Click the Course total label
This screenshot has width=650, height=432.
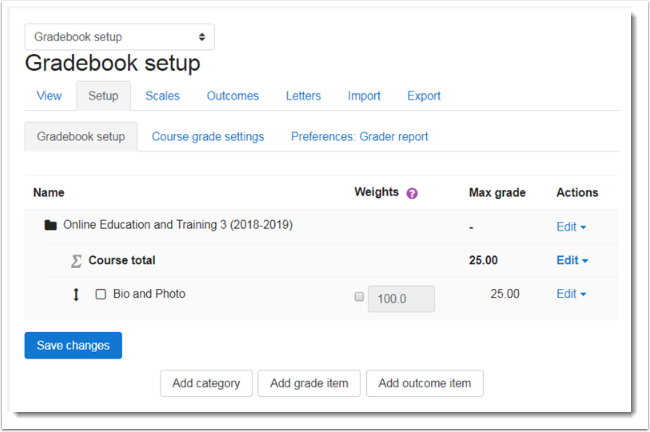[122, 260]
